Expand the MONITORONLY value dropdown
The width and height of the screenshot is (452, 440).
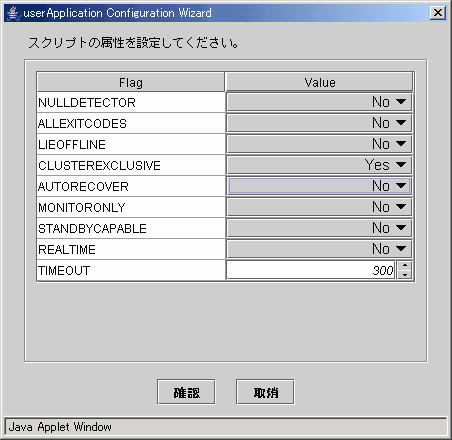(x=319, y=207)
